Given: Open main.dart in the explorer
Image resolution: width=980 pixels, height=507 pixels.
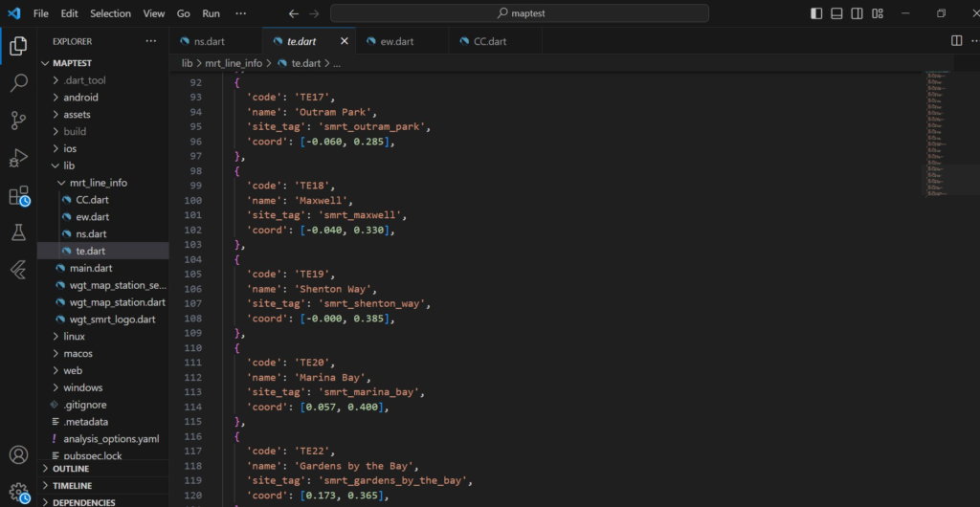Looking at the screenshot, I should pos(90,268).
